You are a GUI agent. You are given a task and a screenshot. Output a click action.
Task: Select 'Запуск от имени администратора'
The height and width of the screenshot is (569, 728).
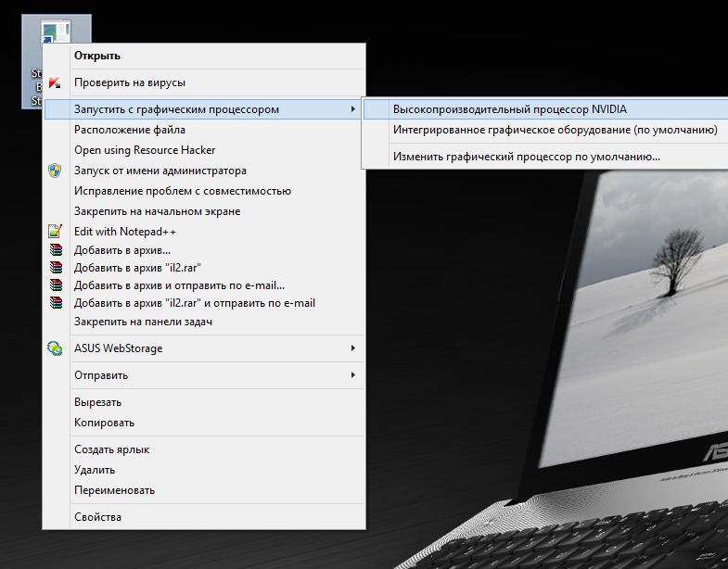pos(204,171)
